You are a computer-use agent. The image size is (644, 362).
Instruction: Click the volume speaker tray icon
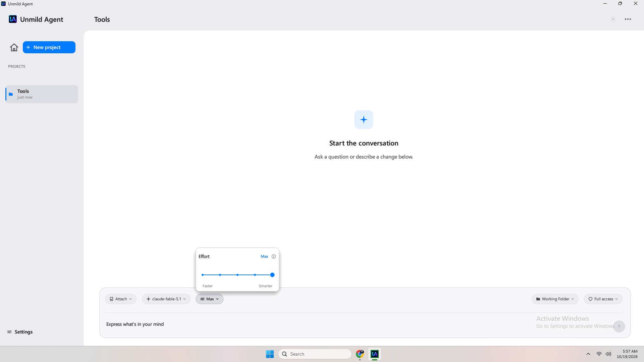click(608, 354)
